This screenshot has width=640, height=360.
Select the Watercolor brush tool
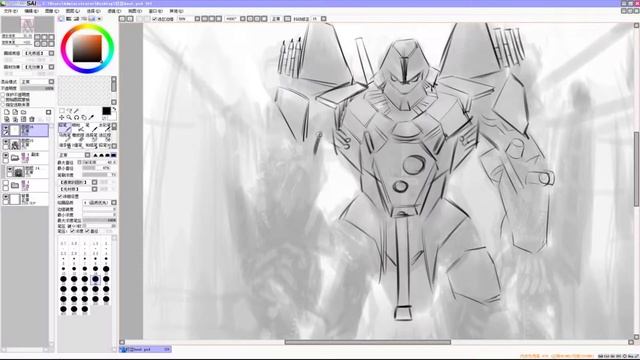click(x=105, y=127)
